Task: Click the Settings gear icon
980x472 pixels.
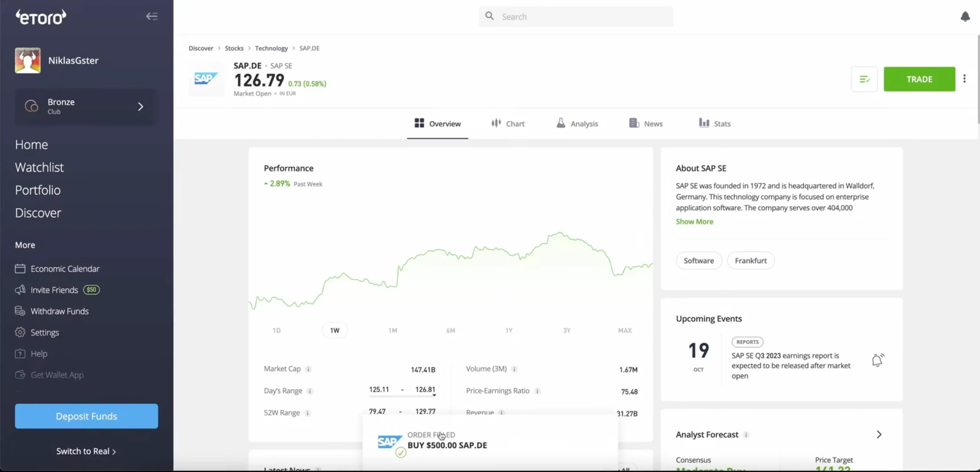Action: pyautogui.click(x=20, y=332)
